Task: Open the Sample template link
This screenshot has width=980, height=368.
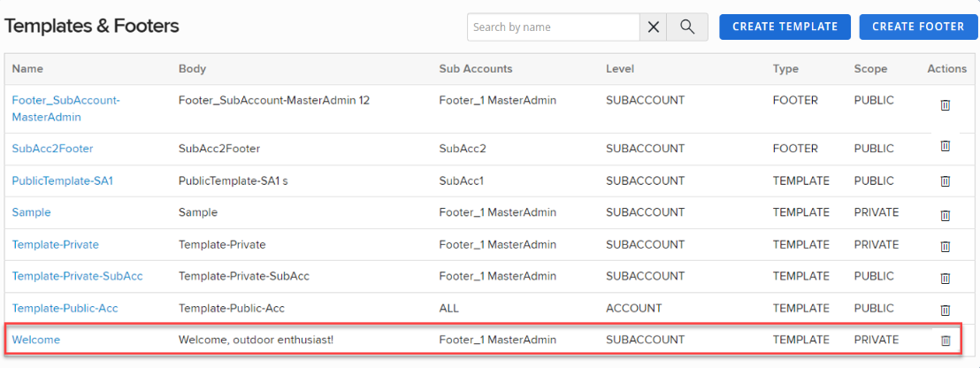Action: (32, 212)
